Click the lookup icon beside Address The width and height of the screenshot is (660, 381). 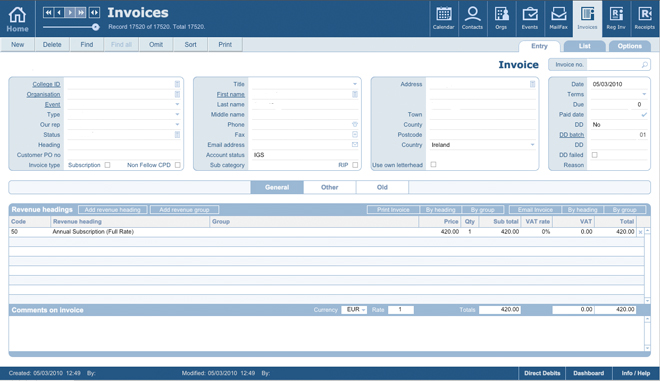pyautogui.click(x=532, y=84)
